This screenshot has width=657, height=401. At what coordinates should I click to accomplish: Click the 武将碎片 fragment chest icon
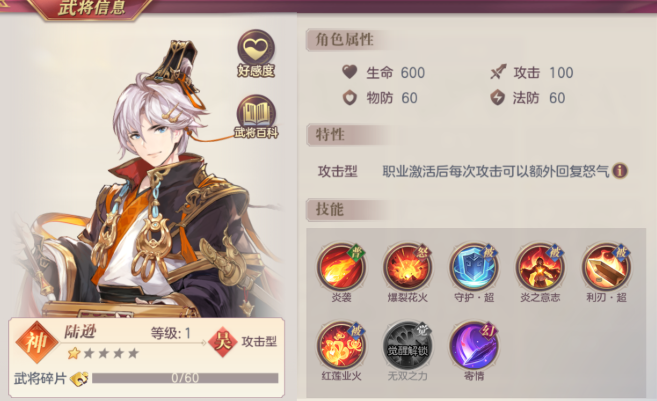pyautogui.click(x=79, y=378)
